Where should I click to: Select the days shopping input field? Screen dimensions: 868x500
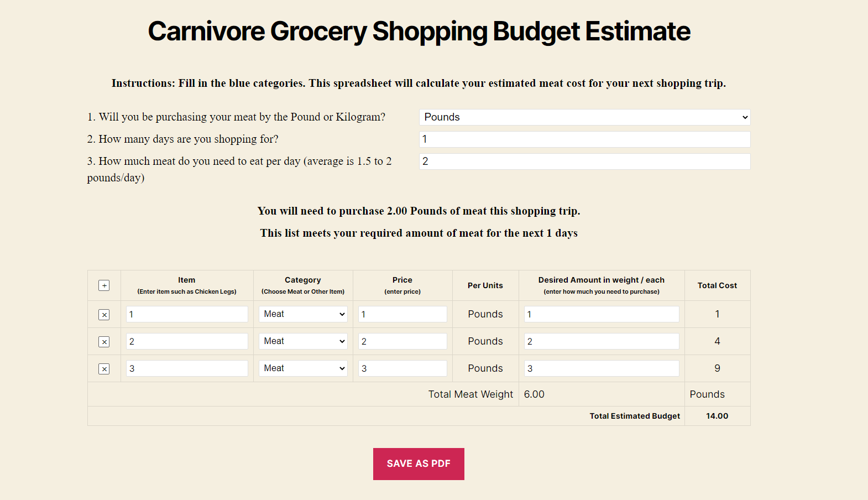[x=584, y=139]
